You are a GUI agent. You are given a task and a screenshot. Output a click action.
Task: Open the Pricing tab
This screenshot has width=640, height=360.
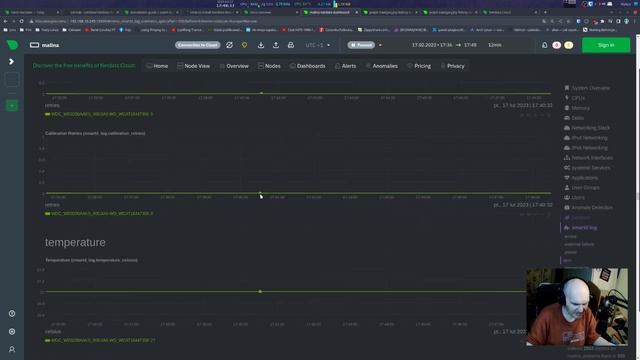click(x=419, y=66)
